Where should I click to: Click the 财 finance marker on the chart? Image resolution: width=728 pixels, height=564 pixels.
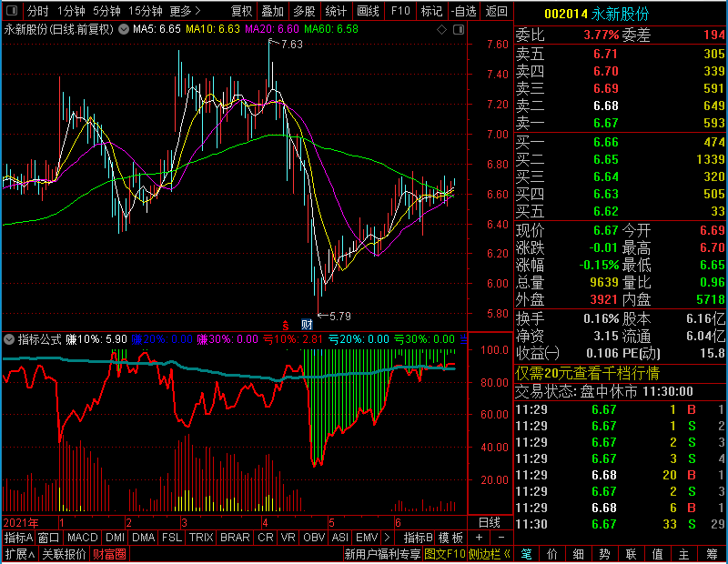[307, 325]
